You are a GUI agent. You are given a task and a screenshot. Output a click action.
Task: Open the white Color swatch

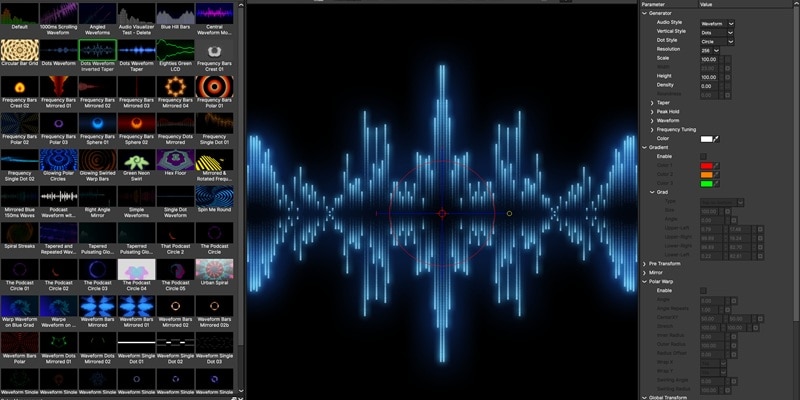point(707,139)
